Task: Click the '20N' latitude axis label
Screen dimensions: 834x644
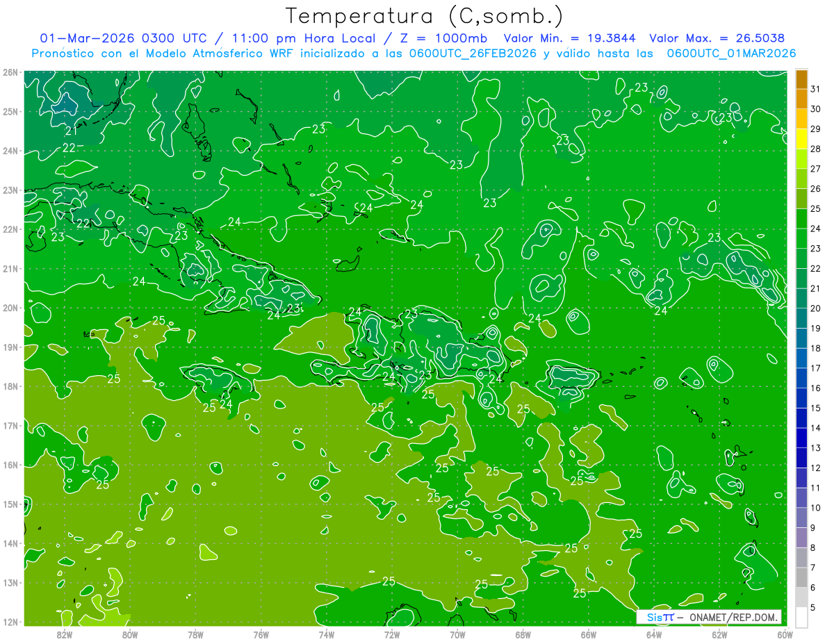Action: coord(10,308)
